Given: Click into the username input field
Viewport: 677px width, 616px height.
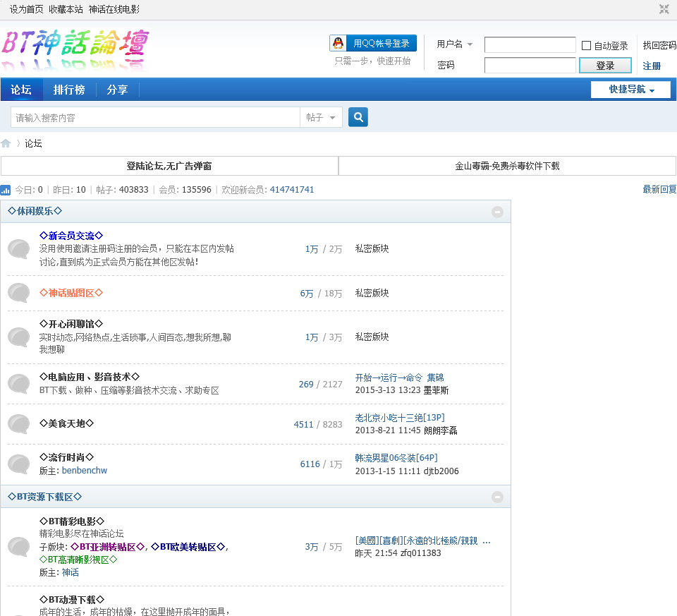Looking at the screenshot, I should pos(530,45).
